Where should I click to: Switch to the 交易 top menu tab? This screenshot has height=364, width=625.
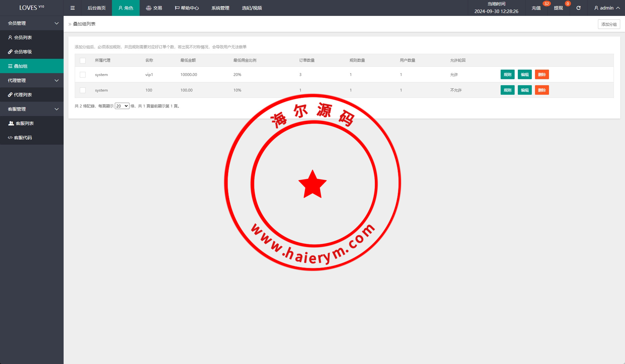click(154, 8)
